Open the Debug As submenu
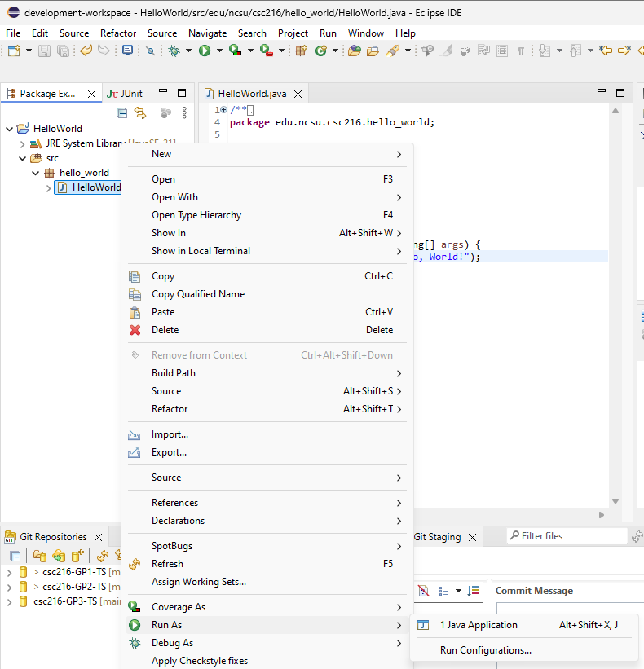644x669 pixels. click(x=267, y=643)
